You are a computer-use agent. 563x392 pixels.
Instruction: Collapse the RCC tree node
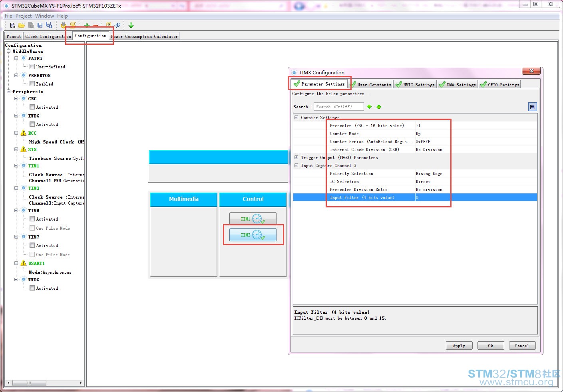[x=16, y=133]
